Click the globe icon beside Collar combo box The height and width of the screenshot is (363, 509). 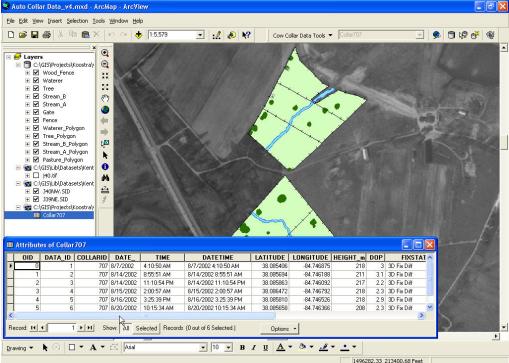click(436, 35)
